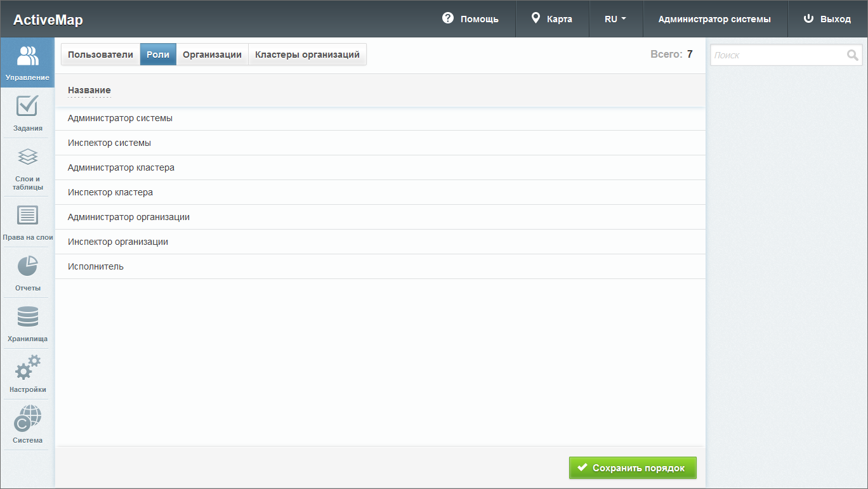
Task: Open Настройки gears icon
Action: click(27, 368)
